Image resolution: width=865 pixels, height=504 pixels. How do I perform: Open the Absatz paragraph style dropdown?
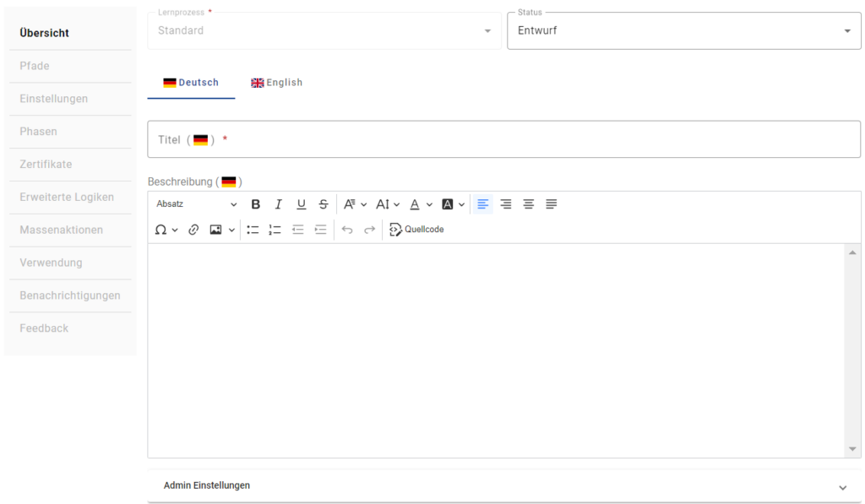196,204
